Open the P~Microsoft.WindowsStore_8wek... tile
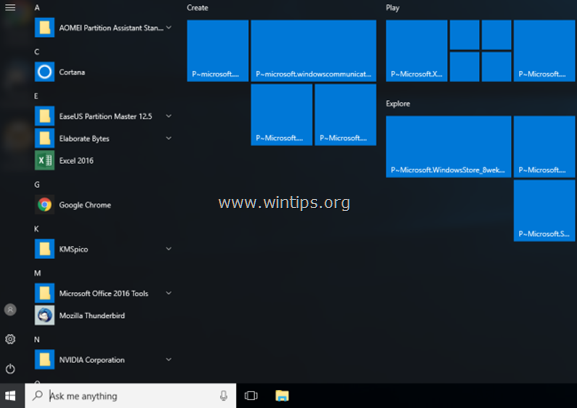Viewport: 577px width, 408px height. [448, 146]
